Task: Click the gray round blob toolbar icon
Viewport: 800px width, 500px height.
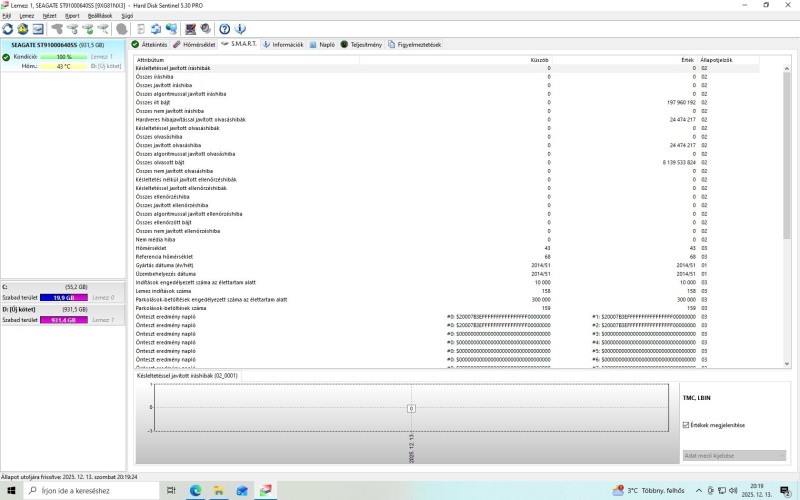Action: [x=121, y=29]
